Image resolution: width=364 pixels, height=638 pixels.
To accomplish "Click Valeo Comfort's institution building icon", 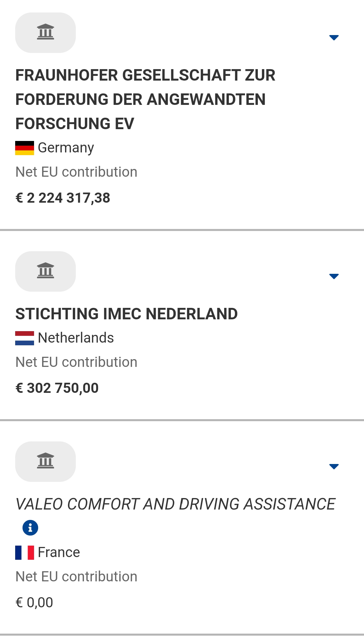I will [45, 461].
